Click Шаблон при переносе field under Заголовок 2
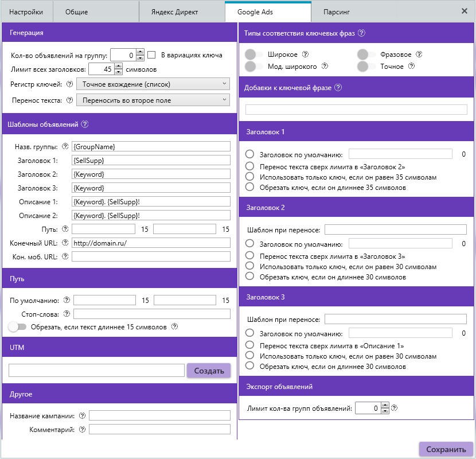 click(396, 229)
